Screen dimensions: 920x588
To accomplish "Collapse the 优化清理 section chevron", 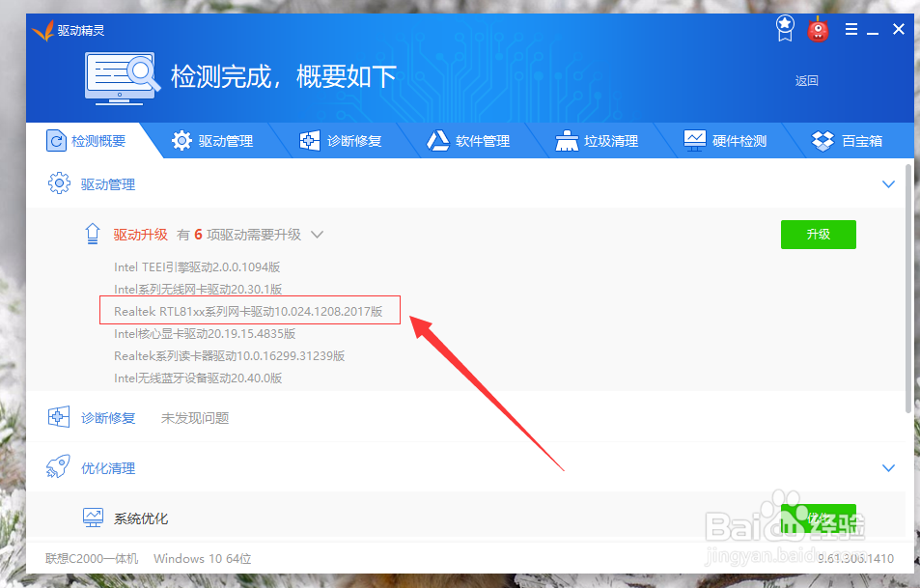I will (x=887, y=467).
